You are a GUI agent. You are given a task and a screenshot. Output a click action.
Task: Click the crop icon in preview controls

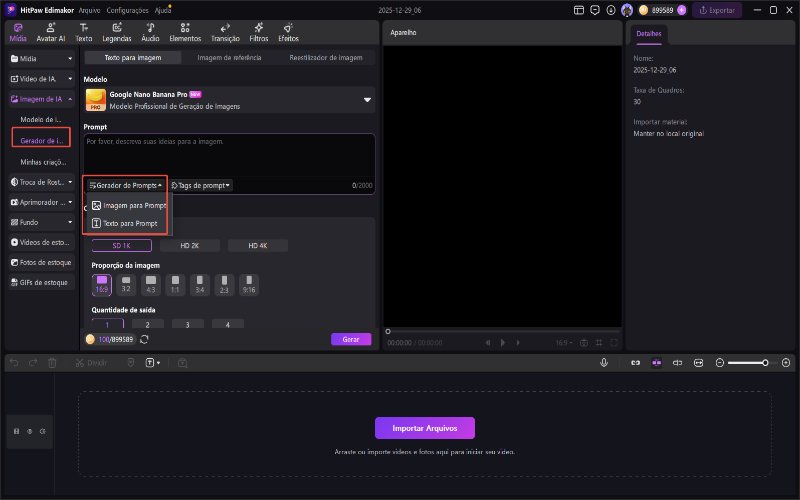[599, 343]
